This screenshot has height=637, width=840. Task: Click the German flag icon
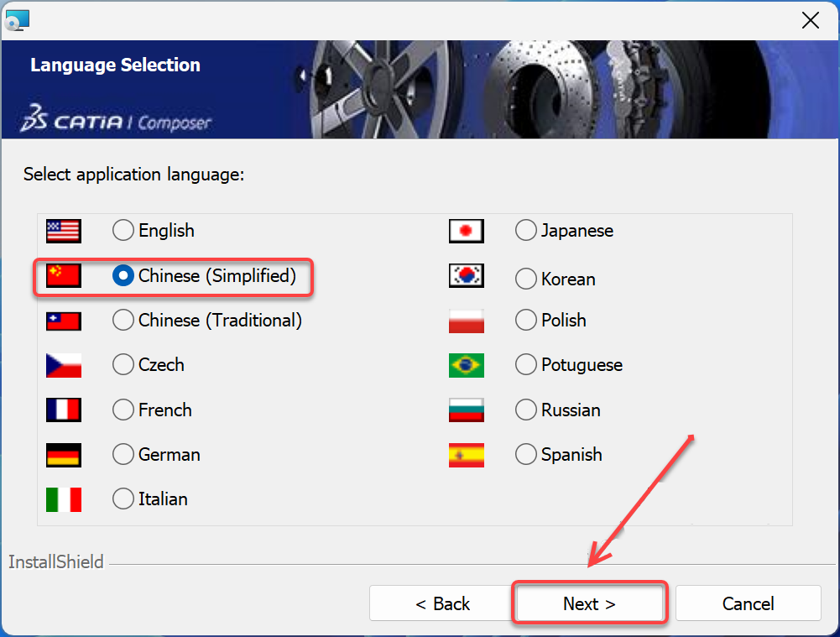pos(62,454)
